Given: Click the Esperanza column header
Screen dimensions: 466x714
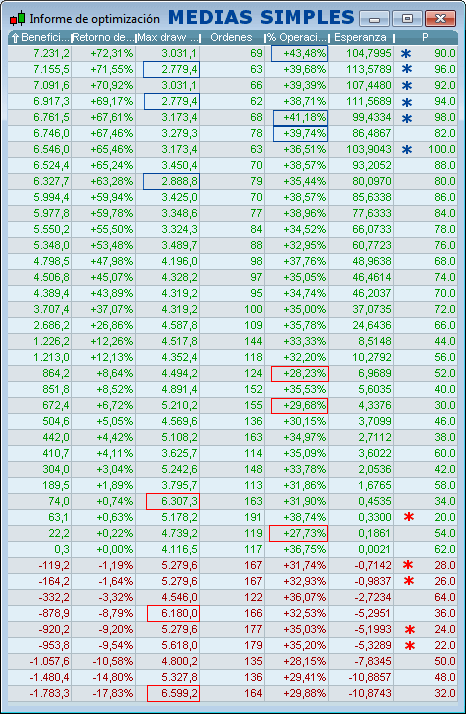Looking at the screenshot, I should coord(361,37).
